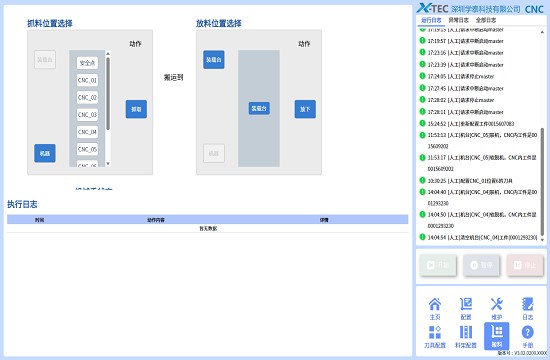
Task: Click the run log scroll-down arrow
Action: tap(542, 240)
